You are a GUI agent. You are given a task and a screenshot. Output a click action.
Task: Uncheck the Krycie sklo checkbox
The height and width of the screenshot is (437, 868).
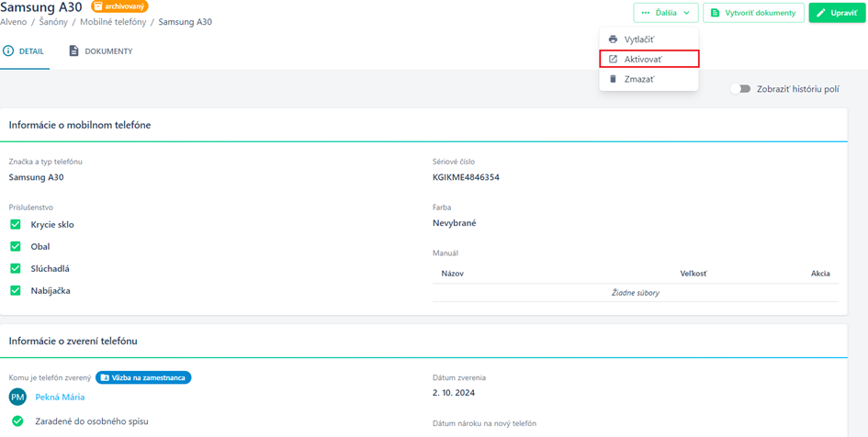click(x=16, y=225)
